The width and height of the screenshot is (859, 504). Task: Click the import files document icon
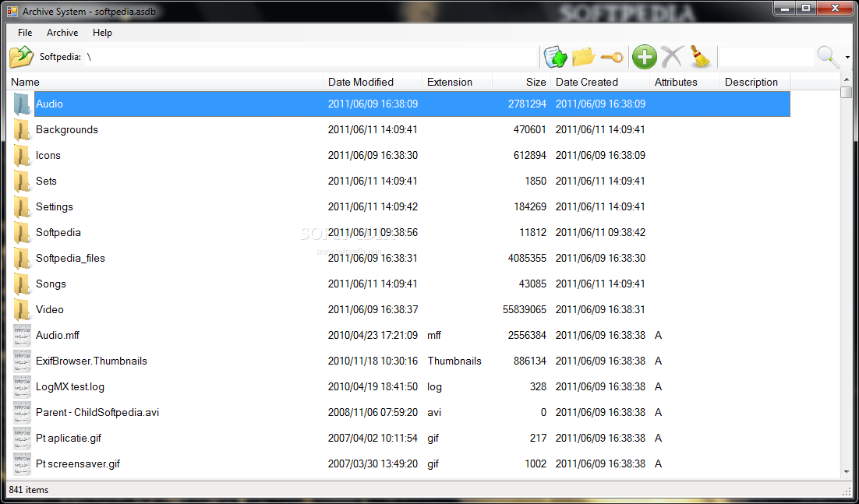555,57
